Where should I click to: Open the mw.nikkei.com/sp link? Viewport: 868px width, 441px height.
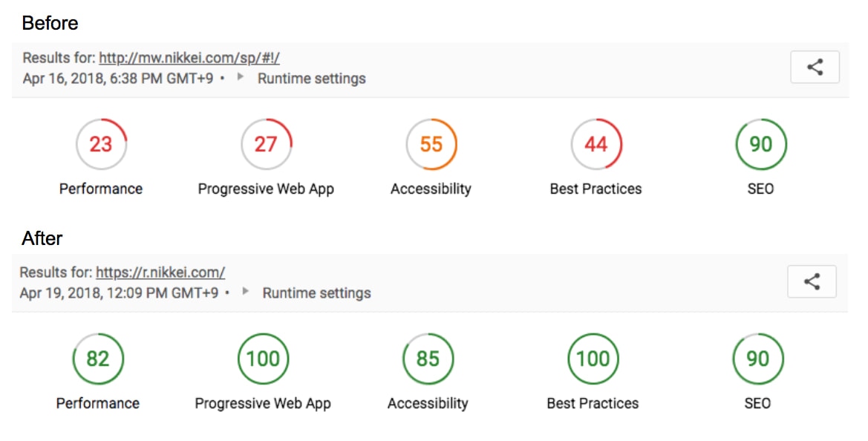(189, 58)
